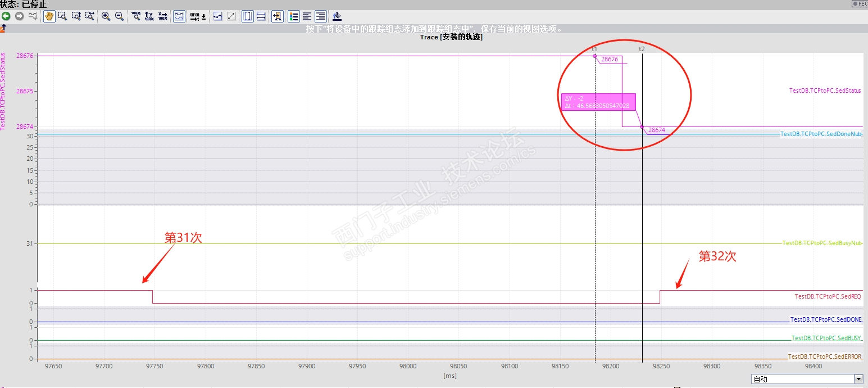Toggle the arrange signals in tracks icon
The width and height of the screenshot is (868, 388).
[x=179, y=16]
